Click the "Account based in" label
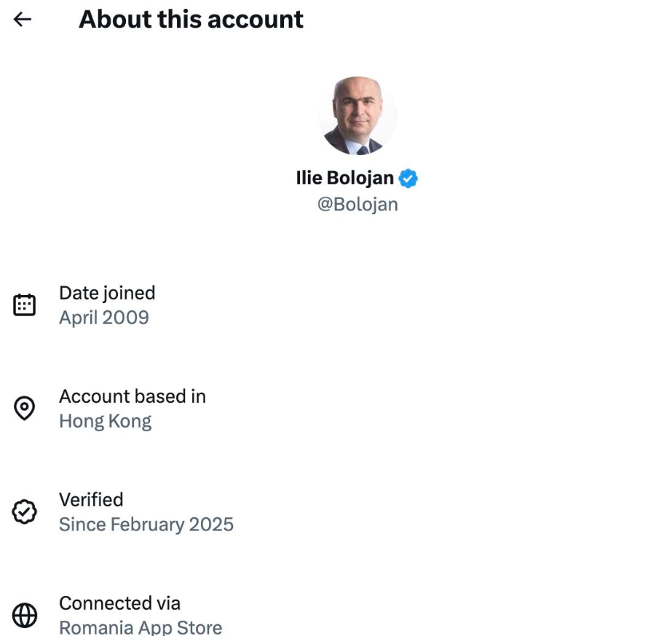Image resolution: width=672 pixels, height=636 pixels. [133, 396]
